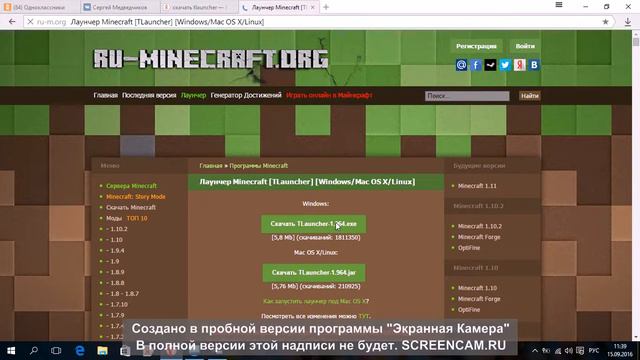Screen dimensions: 640x360
Task: Stop page loading with the X icon
Action: [30, 22]
